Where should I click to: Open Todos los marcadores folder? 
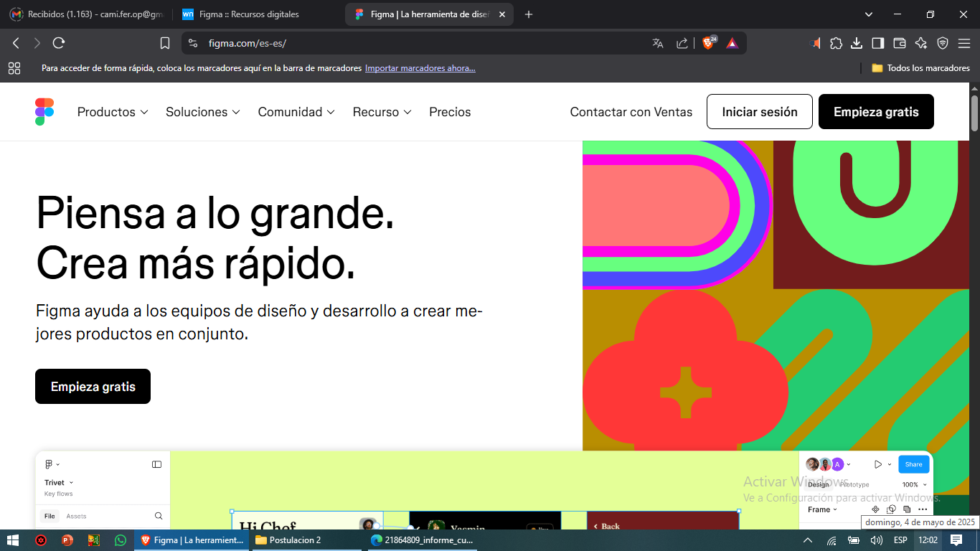pos(920,68)
